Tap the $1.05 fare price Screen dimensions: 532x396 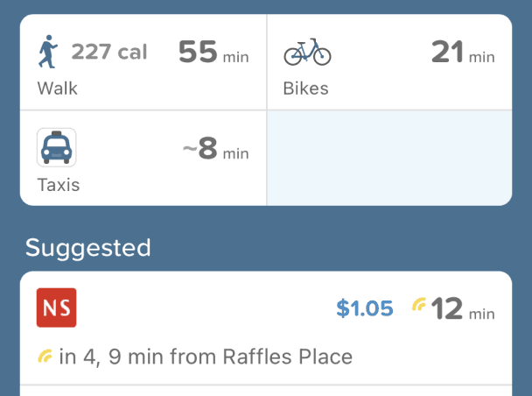coord(364,308)
